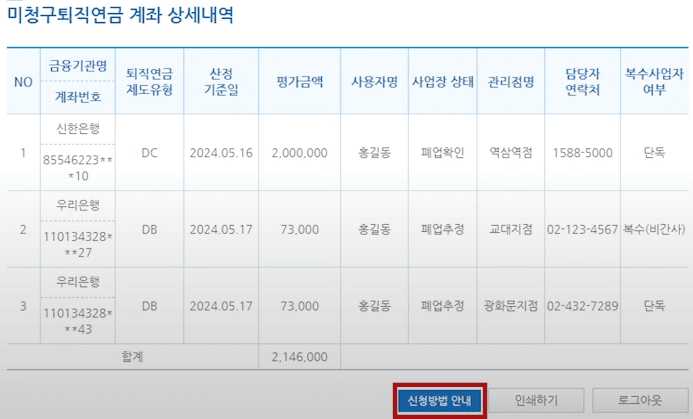Click the 평가금액 column header
This screenshot has height=419, width=693.
(300, 82)
